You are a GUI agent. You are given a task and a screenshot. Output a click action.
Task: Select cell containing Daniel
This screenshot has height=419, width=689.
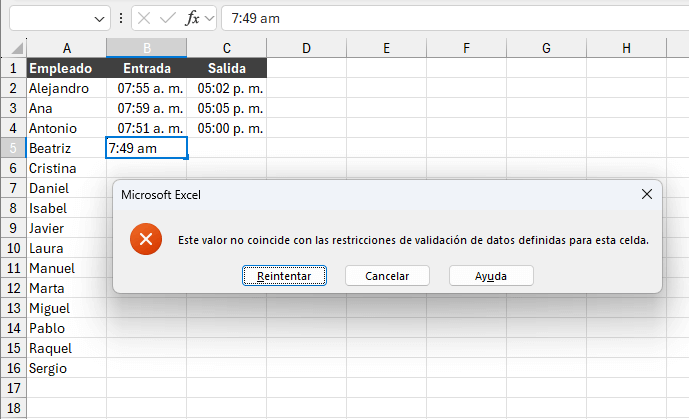point(66,188)
